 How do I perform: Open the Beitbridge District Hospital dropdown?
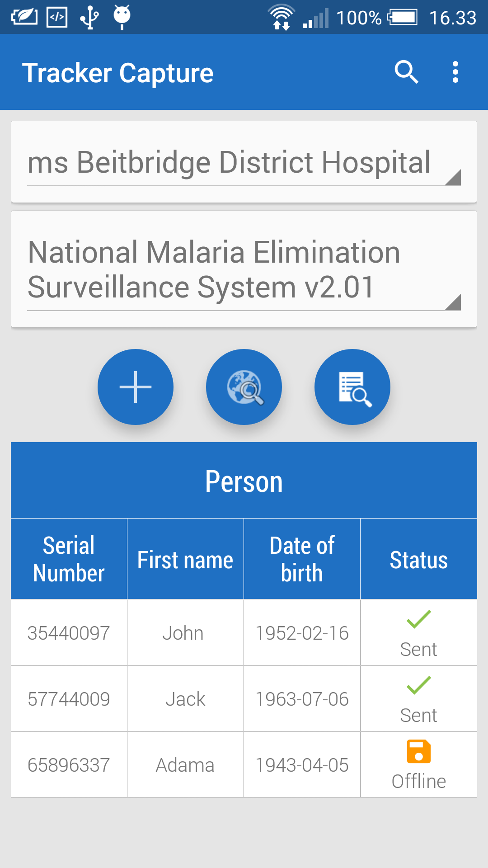click(x=244, y=163)
